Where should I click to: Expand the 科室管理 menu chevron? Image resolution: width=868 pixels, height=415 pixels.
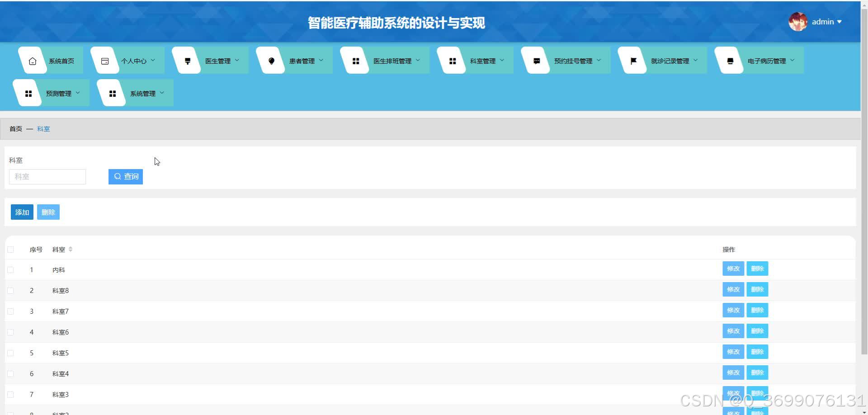click(x=502, y=60)
